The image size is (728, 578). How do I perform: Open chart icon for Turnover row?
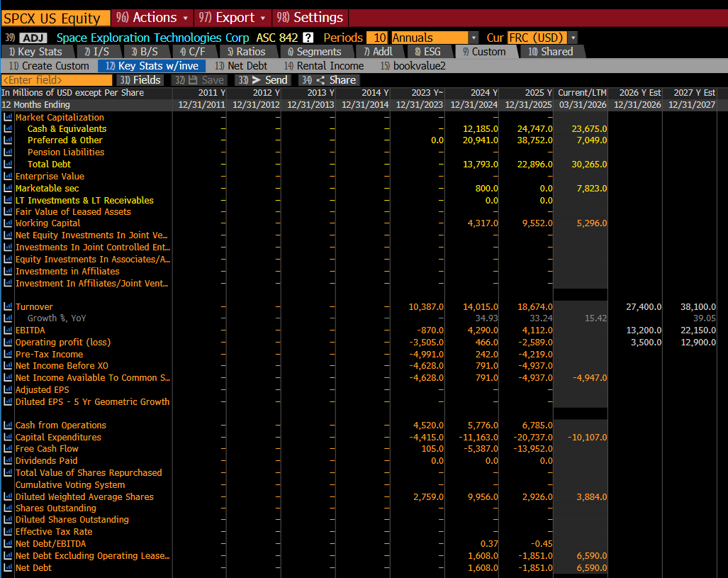[x=8, y=306]
